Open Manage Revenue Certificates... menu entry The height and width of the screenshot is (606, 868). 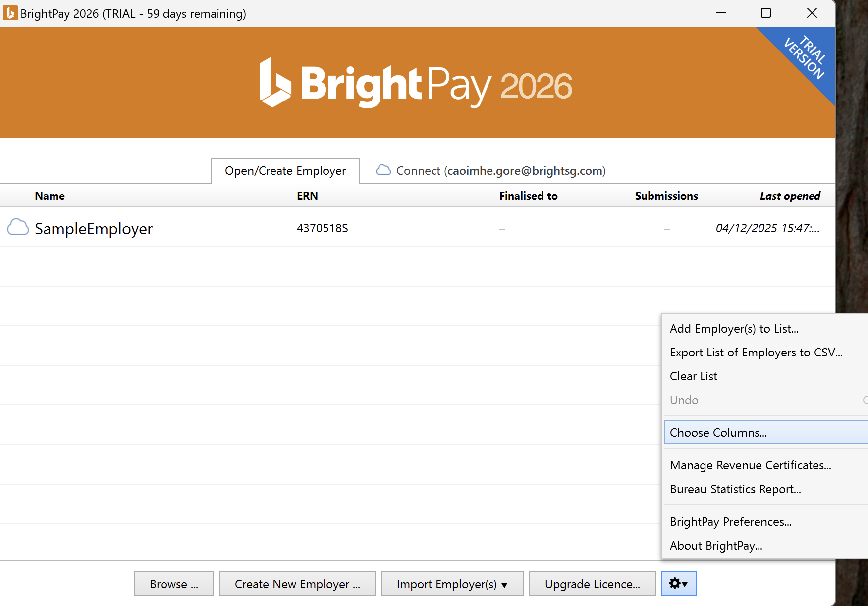coord(750,465)
